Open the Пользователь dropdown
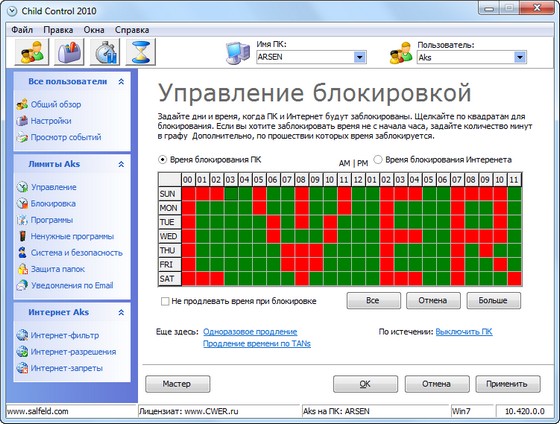The height and width of the screenshot is (424, 560). [x=520, y=57]
